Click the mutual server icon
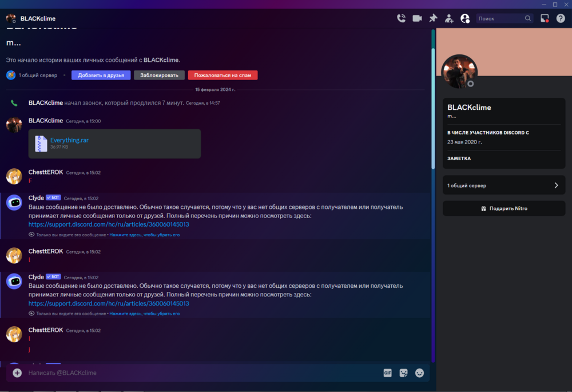 (x=11, y=75)
